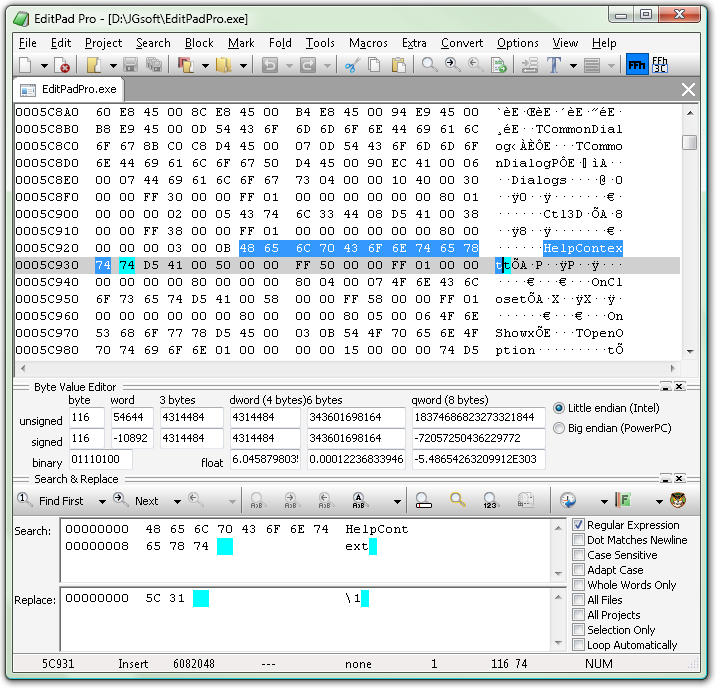The height and width of the screenshot is (688, 716).
Task: Open dropdown arrow next to New file
Action: (x=44, y=66)
